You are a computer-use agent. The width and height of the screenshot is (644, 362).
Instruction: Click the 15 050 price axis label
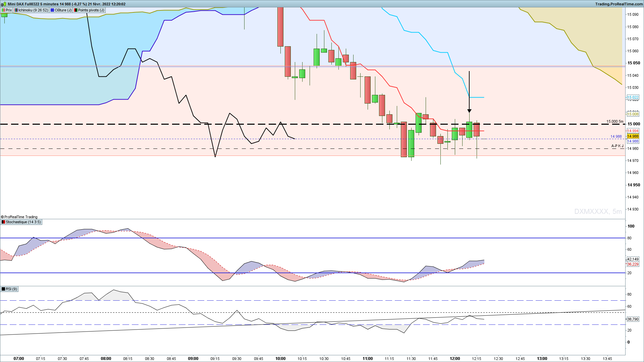tap(634, 63)
